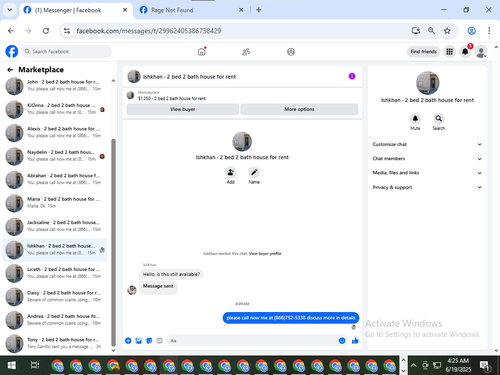Search in conversation magnifier icon
This screenshot has width=500, height=375.
pyautogui.click(x=439, y=118)
